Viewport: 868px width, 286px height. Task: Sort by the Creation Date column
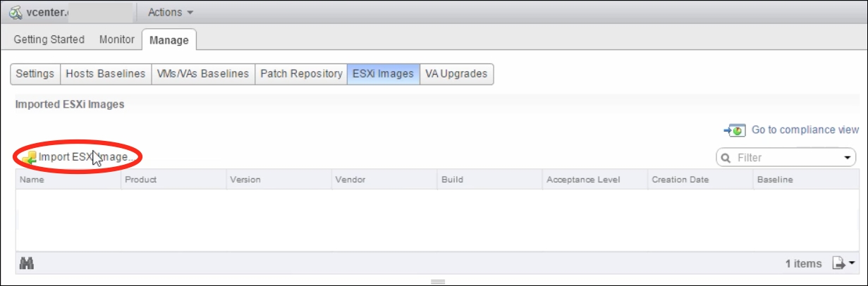(x=700, y=180)
